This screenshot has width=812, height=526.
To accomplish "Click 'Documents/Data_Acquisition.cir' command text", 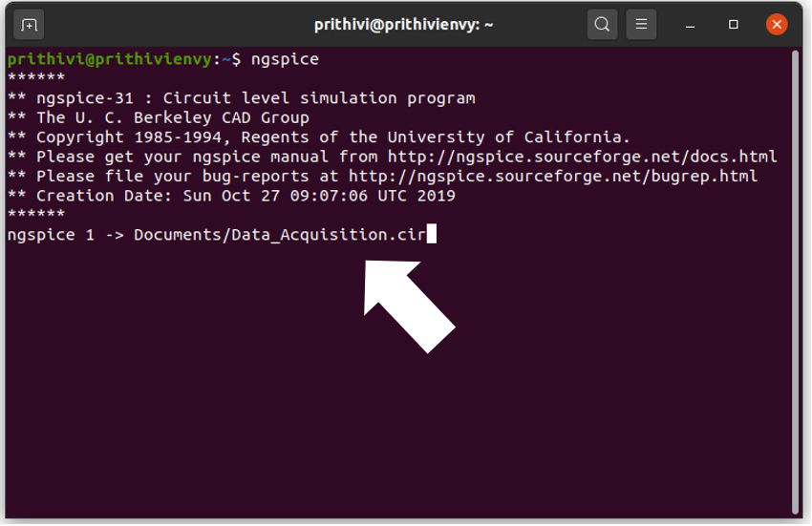I will pos(280,235).
